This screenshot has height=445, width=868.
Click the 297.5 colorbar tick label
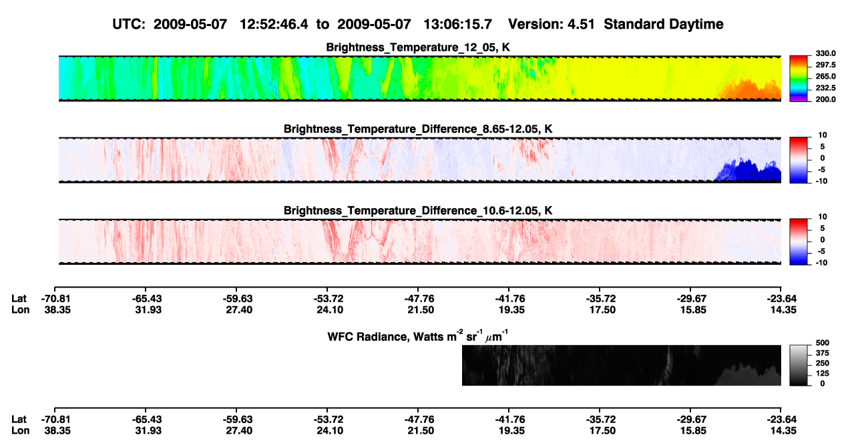pos(826,65)
